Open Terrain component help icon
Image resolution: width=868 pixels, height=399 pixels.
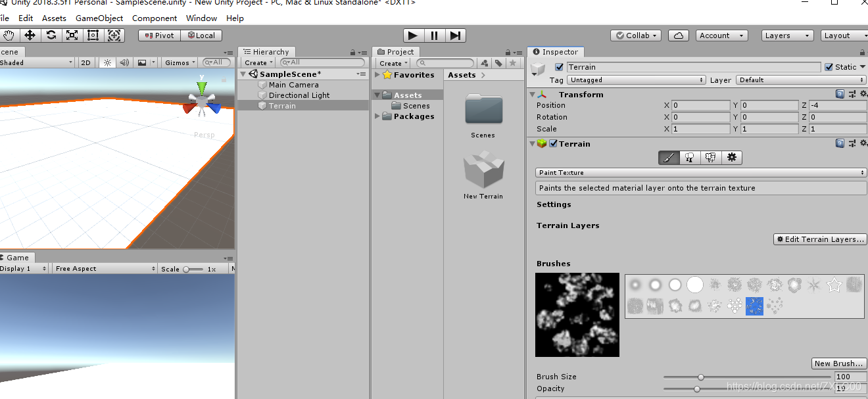pos(840,143)
